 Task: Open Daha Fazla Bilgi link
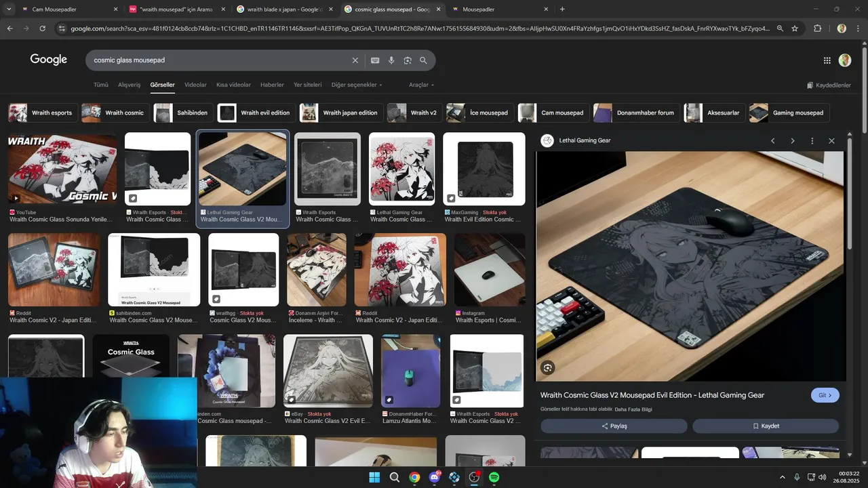tap(633, 409)
